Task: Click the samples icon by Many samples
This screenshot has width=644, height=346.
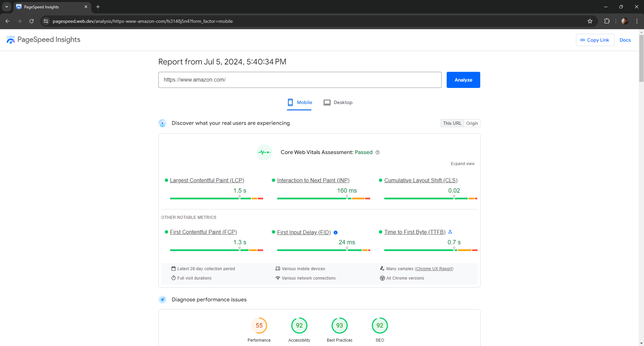Action: pyautogui.click(x=382, y=268)
